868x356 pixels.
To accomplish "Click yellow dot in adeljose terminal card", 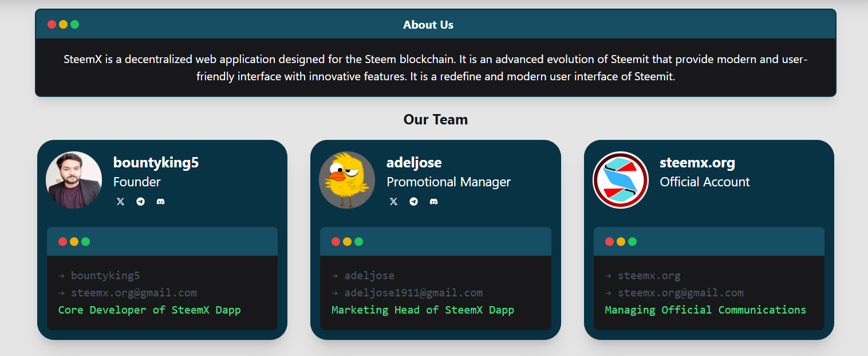I will click(347, 241).
